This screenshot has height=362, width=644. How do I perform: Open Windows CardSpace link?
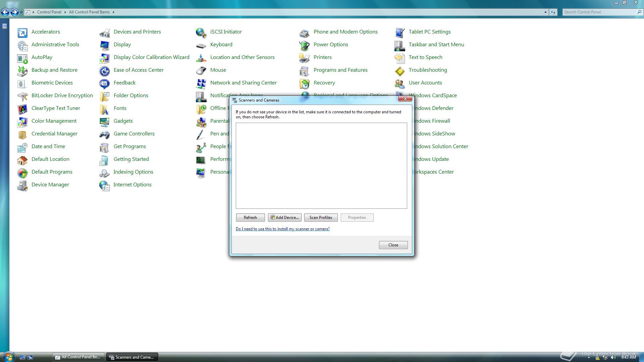(435, 96)
